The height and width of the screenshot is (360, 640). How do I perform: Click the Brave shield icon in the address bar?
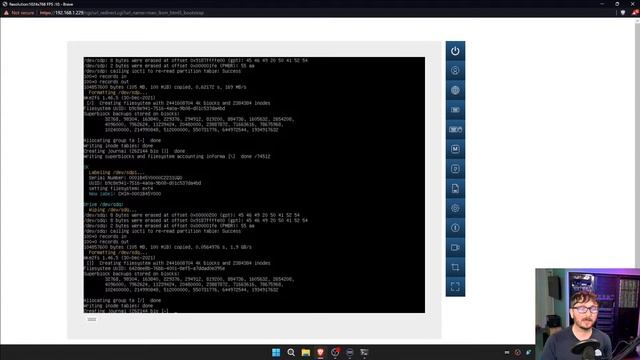623,13
